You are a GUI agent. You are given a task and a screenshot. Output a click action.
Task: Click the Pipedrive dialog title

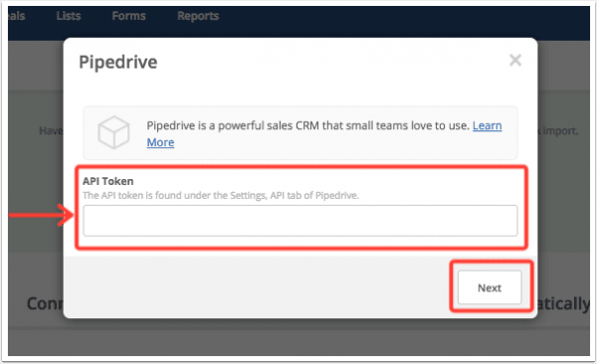pyautogui.click(x=118, y=62)
